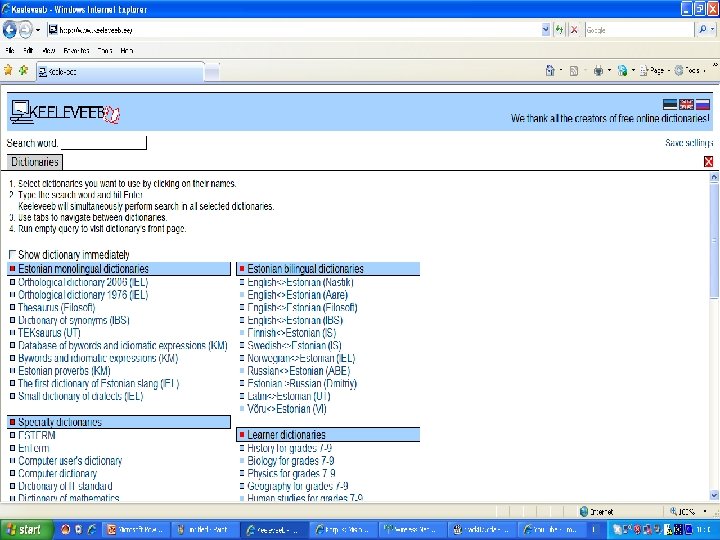
Task: Check the box for Estonian proverbs (KM)
Action: click(x=12, y=371)
